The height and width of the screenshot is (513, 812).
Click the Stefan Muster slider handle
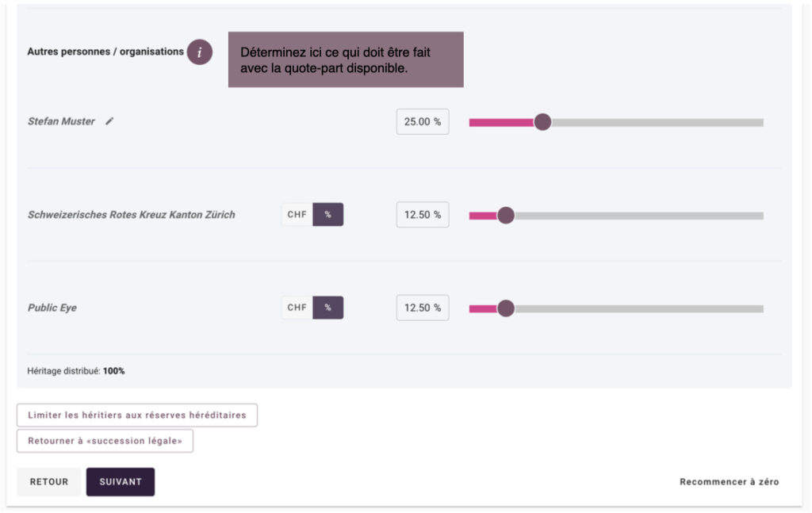[x=542, y=122]
